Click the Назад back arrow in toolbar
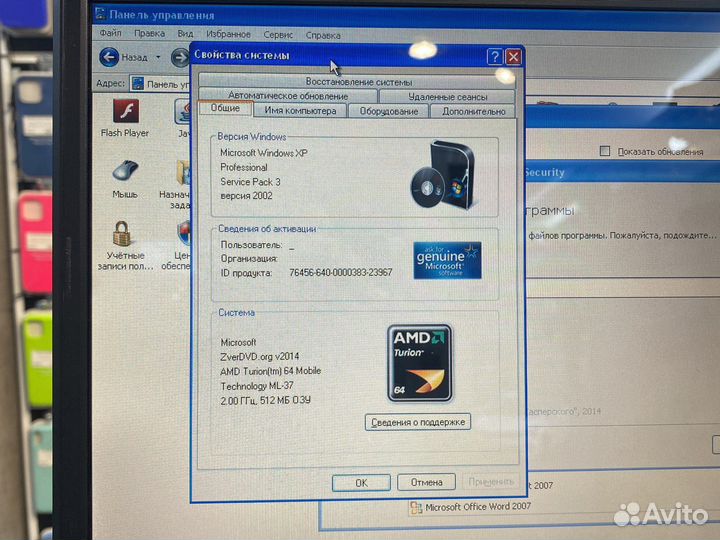Viewport: 720px width, 540px height. (109, 57)
